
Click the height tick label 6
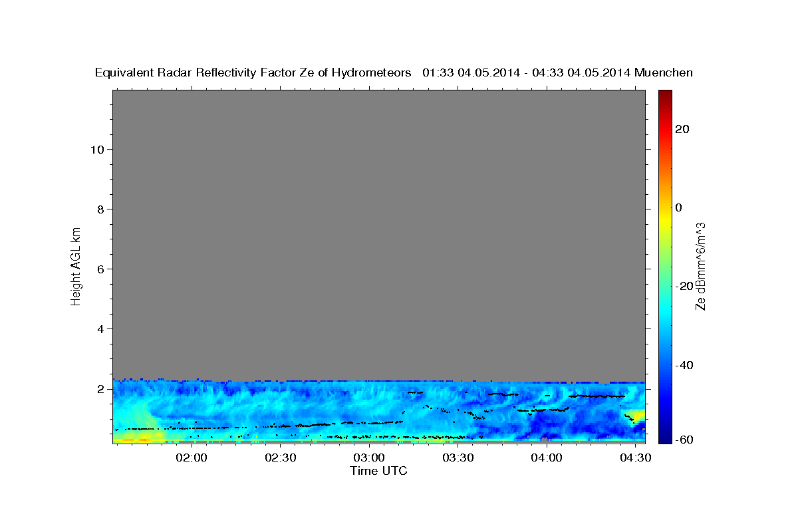pyautogui.click(x=100, y=269)
